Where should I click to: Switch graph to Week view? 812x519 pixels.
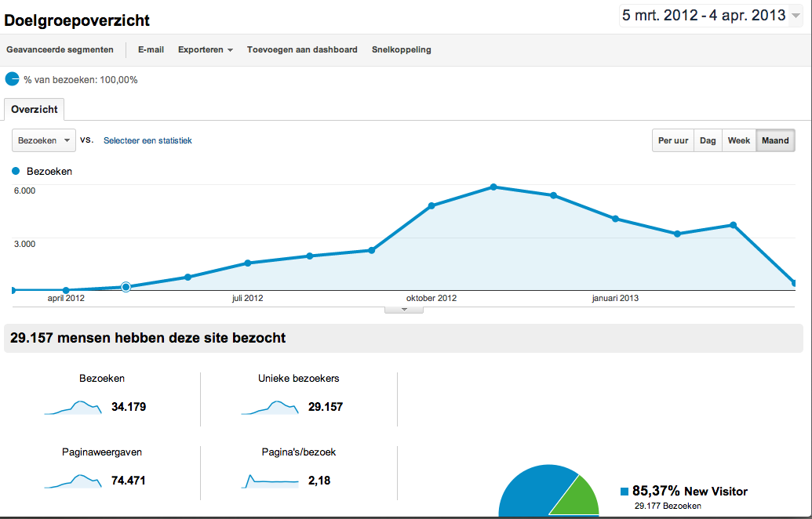[x=738, y=140]
